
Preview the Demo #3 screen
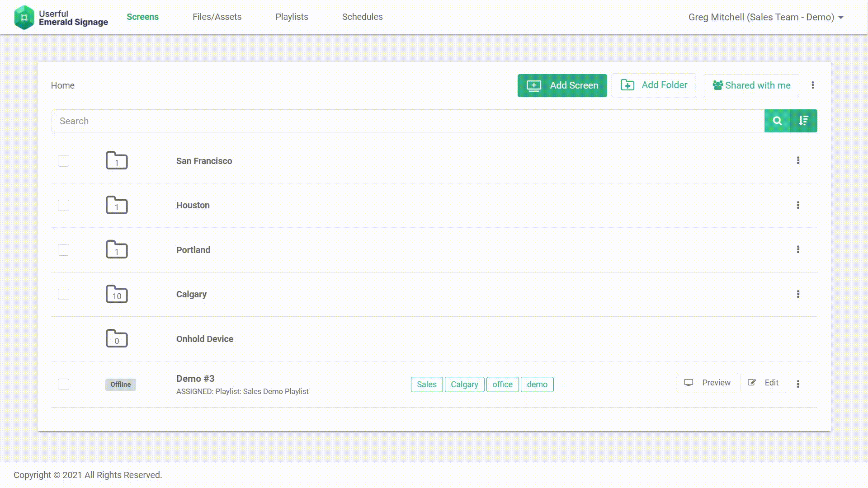click(707, 383)
